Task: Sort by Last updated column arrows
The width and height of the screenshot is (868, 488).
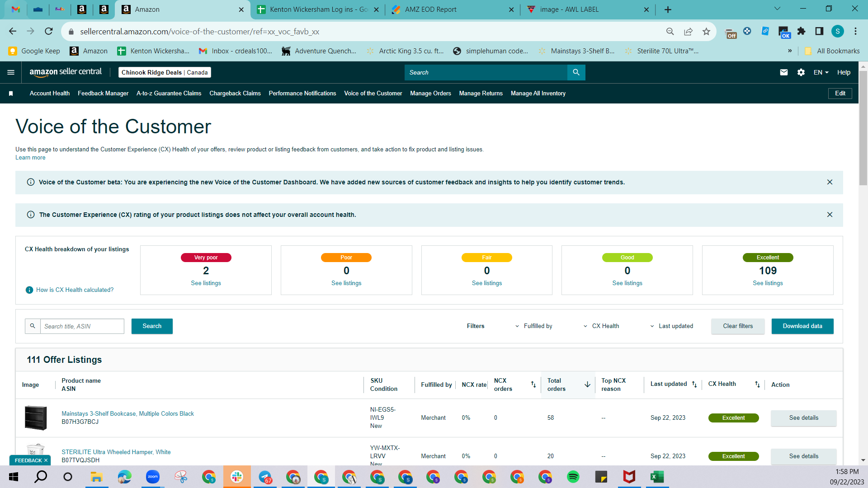Action: (x=694, y=385)
